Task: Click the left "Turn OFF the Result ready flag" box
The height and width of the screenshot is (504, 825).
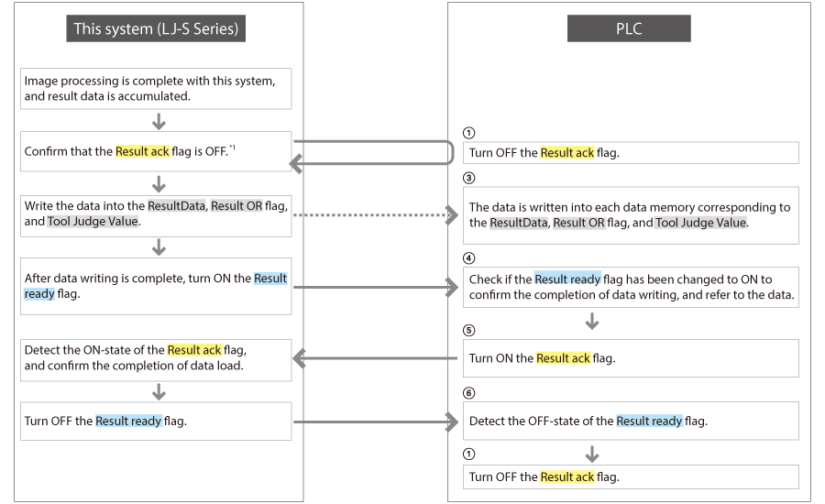Action: (156, 422)
